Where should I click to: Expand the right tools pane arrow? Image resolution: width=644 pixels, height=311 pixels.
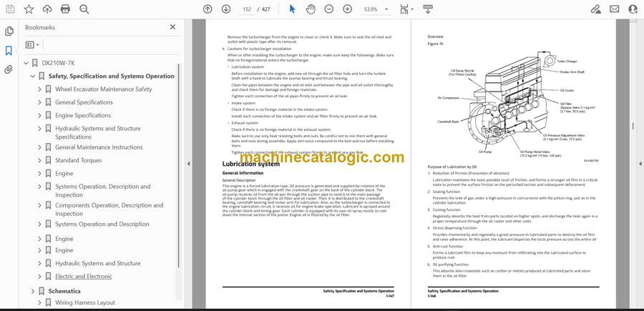click(x=640, y=164)
